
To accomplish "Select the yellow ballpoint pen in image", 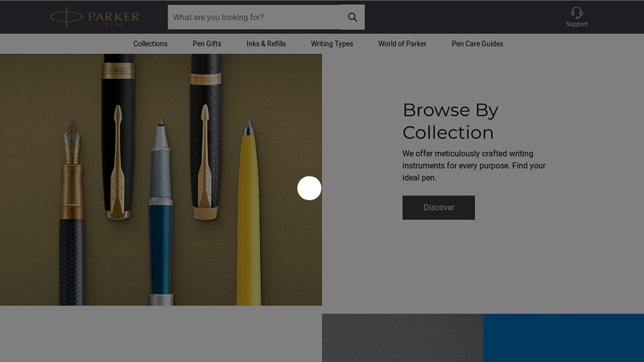I will [249, 225].
